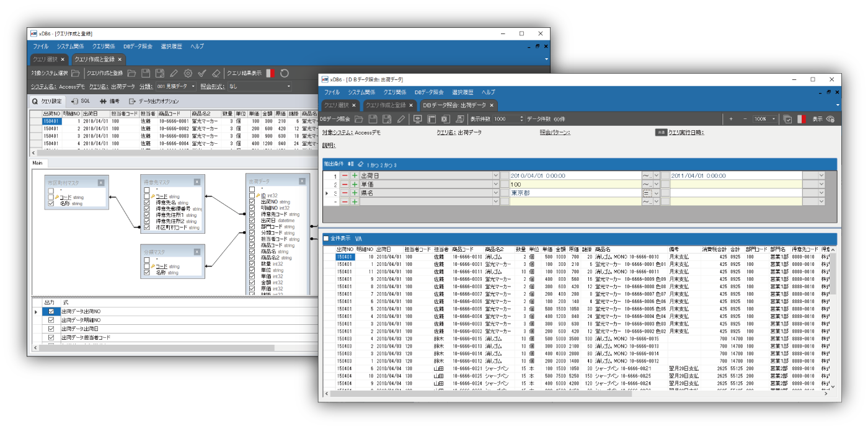Click the Excel export icon in the DBデータ照会 toolbar
This screenshot has height=429, width=868.
pos(445,119)
